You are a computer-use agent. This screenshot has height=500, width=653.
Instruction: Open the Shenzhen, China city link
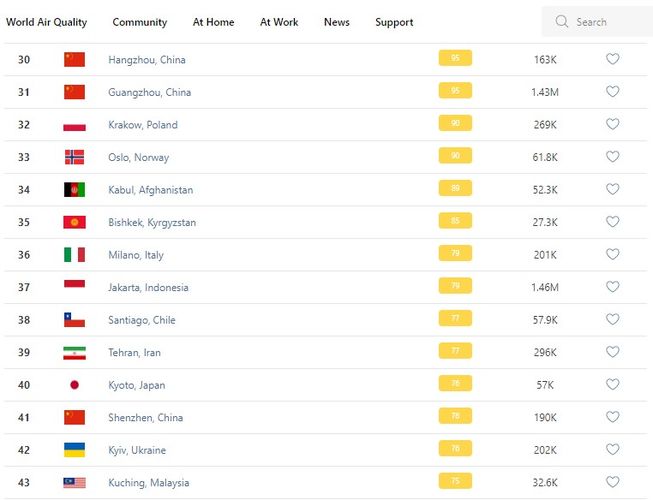[x=146, y=418]
